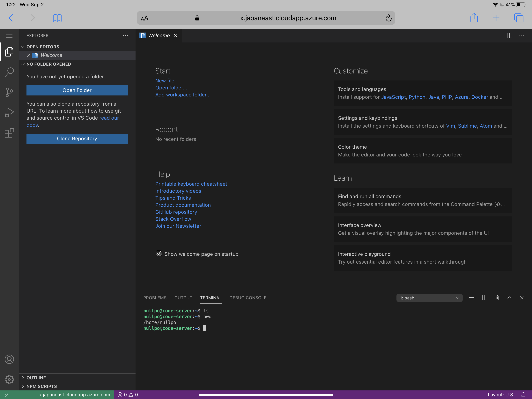532x399 pixels.
Task: Kill terminal with trash icon
Action: (x=497, y=298)
